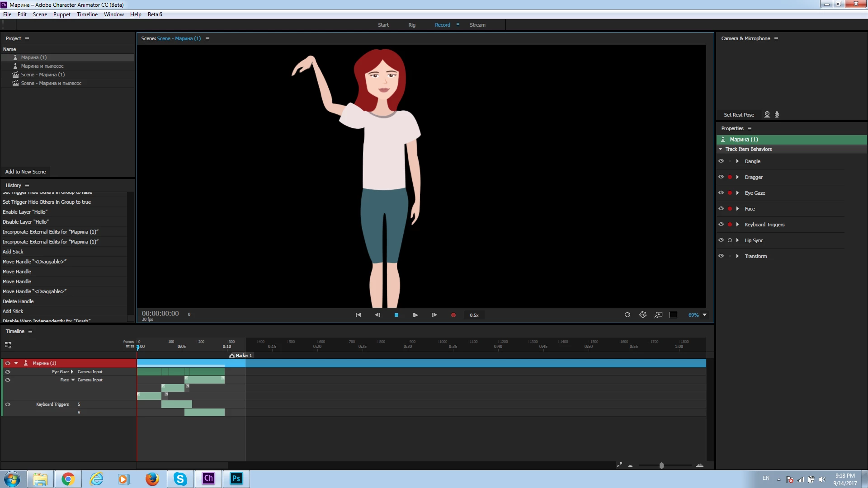Screen dimensions: 868x488
Task: Arm the Lip Sync behavior for record
Action: [x=730, y=240]
